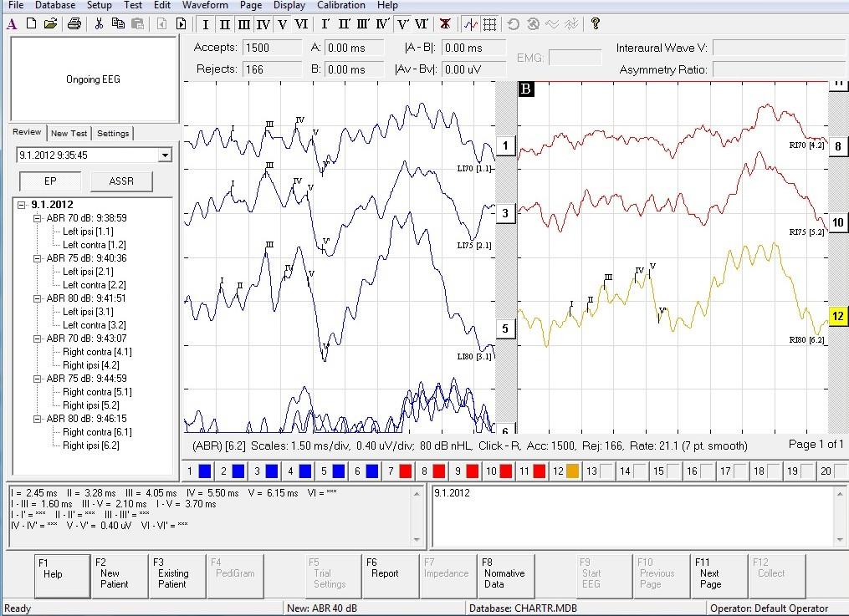Collapse the 9.1.2012 tree root
This screenshot has width=849, height=616.
click(x=22, y=205)
